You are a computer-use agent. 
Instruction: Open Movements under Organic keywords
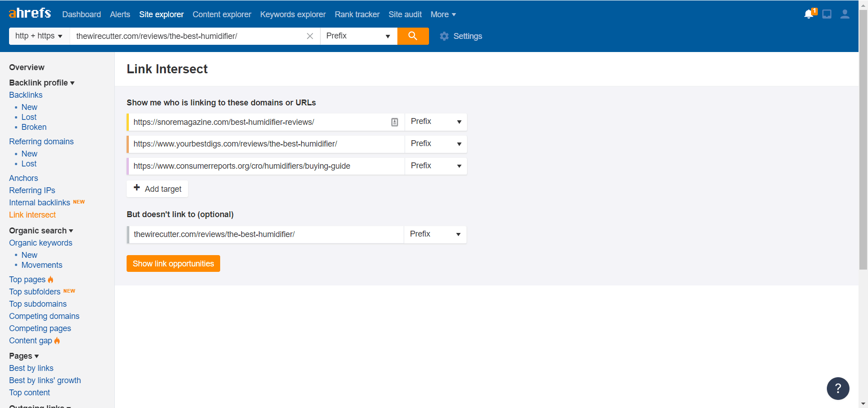42,265
